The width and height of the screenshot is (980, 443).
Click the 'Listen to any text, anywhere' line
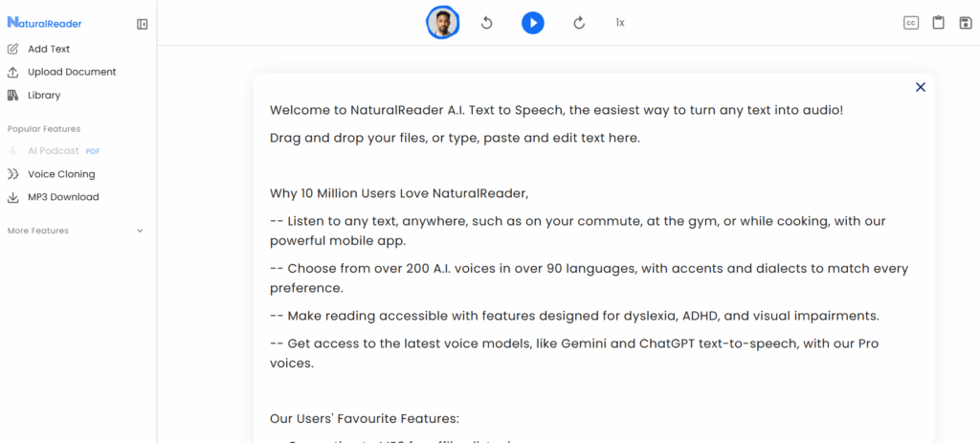(x=578, y=231)
